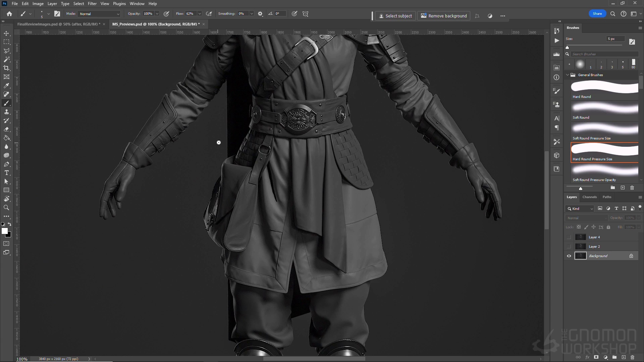The image size is (644, 362).
Task: Switch to FinalReviewImages.psd tab
Action: tap(58, 24)
